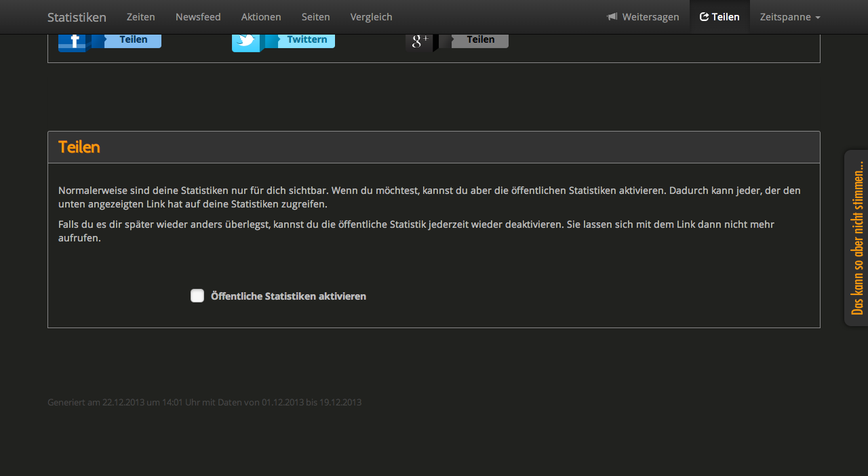868x476 pixels.
Task: Click the Twitter bird icon
Action: [248, 41]
